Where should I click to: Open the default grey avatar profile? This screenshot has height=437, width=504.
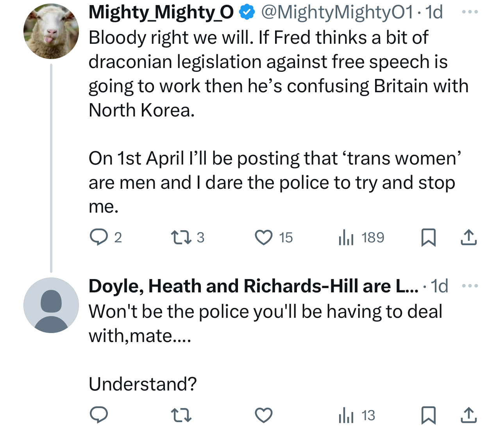click(51, 305)
